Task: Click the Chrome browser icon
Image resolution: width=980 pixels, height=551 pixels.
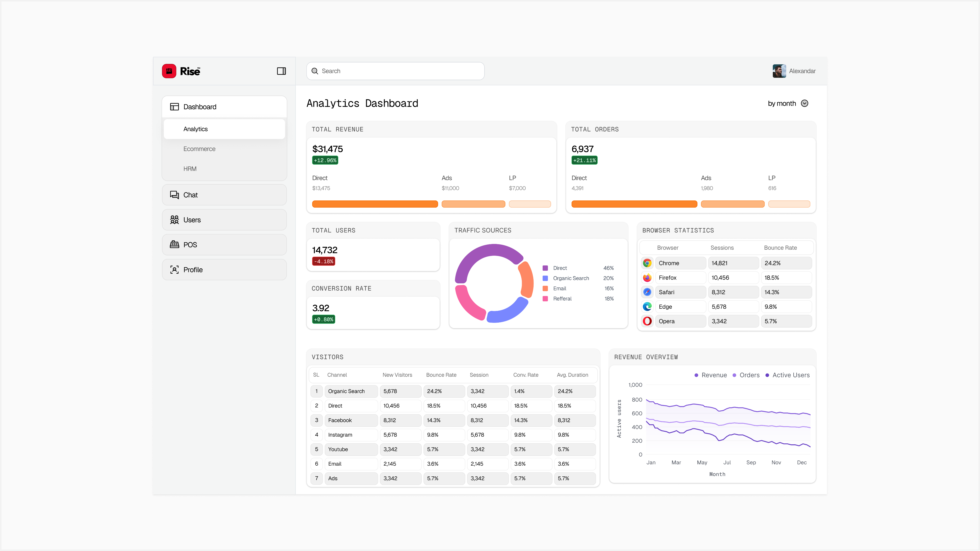Action: tap(647, 263)
